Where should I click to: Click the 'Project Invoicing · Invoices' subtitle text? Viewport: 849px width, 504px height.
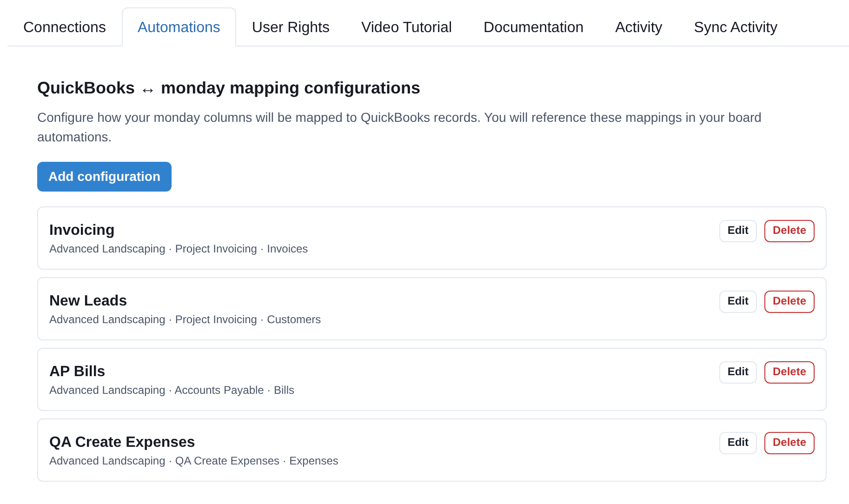(241, 249)
